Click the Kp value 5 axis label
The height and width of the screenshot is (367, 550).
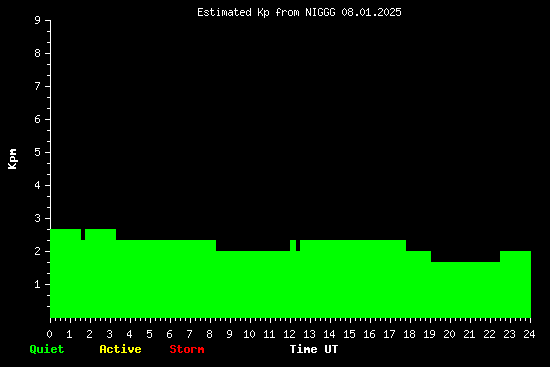click(38, 152)
